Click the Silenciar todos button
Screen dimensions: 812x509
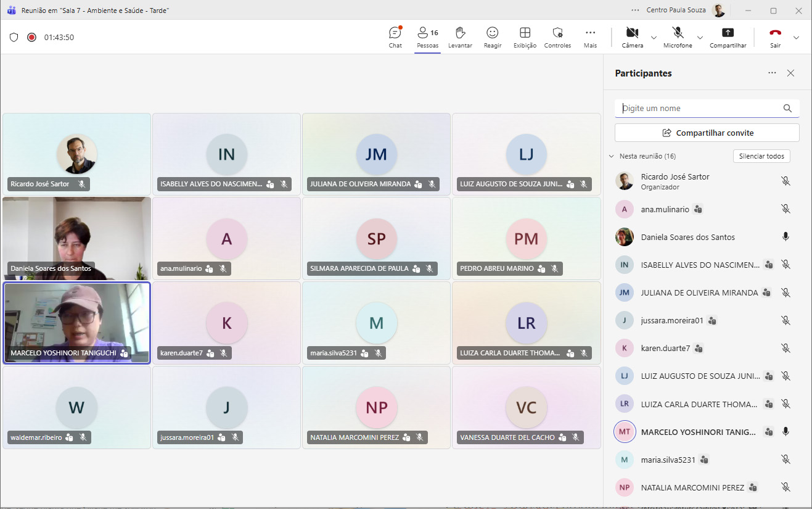(761, 156)
